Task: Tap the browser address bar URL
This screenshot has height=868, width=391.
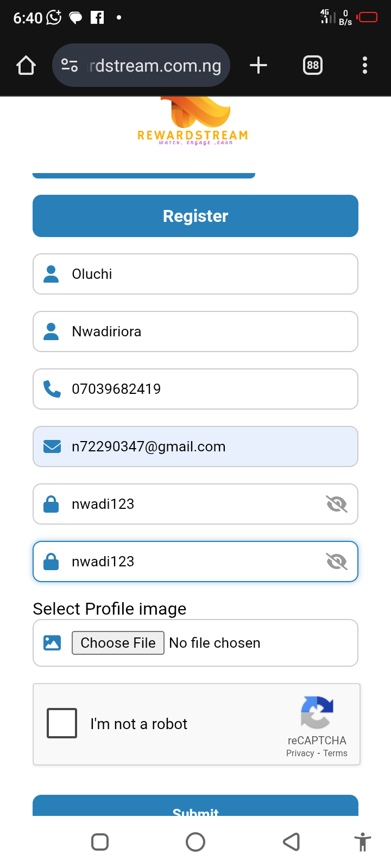Action: tap(155, 66)
